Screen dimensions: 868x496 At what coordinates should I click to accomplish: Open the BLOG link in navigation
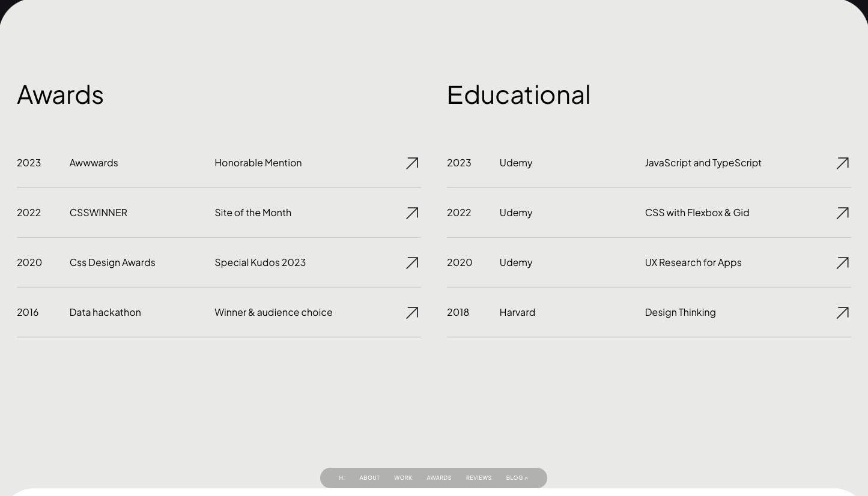[517, 478]
